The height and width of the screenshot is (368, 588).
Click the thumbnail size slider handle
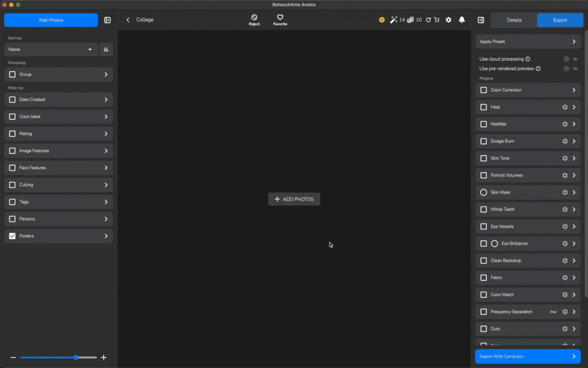(76, 358)
